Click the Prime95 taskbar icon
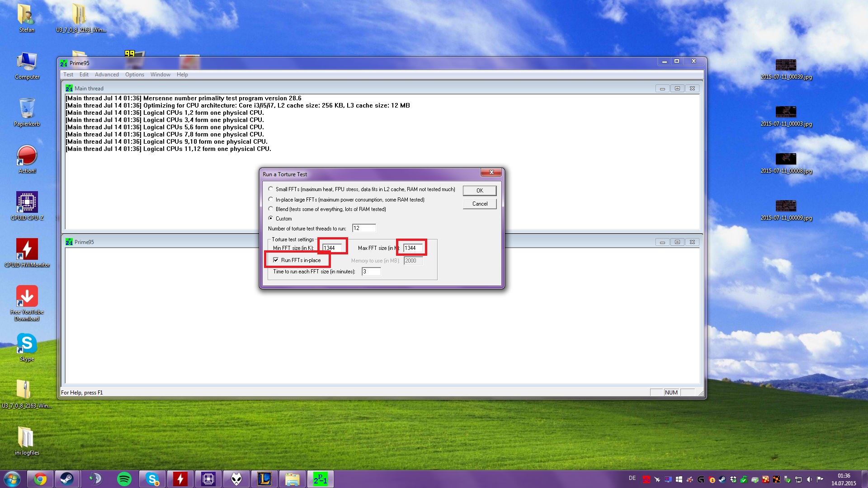This screenshot has height=488, width=868. (320, 479)
